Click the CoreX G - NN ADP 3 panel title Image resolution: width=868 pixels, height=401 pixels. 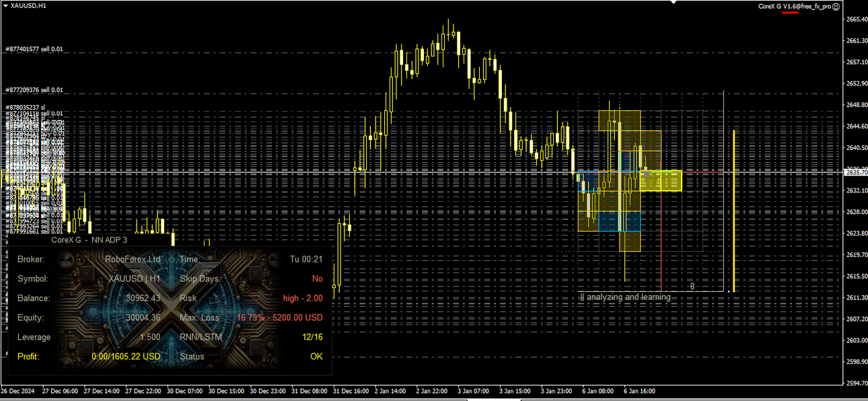89,239
